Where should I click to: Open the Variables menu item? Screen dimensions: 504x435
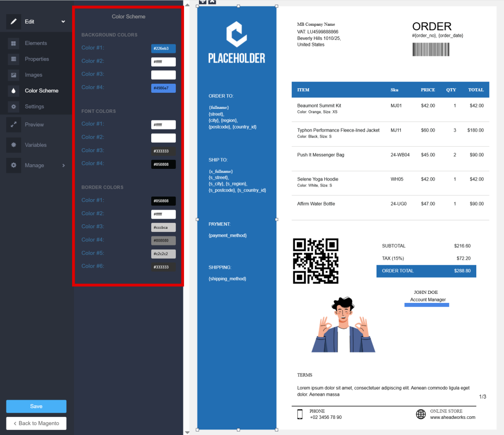tap(36, 145)
